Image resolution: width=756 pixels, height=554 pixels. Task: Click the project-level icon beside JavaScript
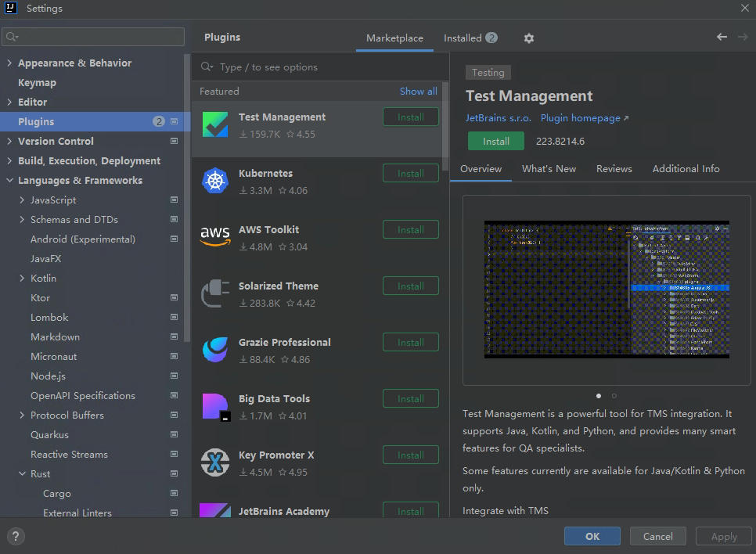pyautogui.click(x=174, y=200)
